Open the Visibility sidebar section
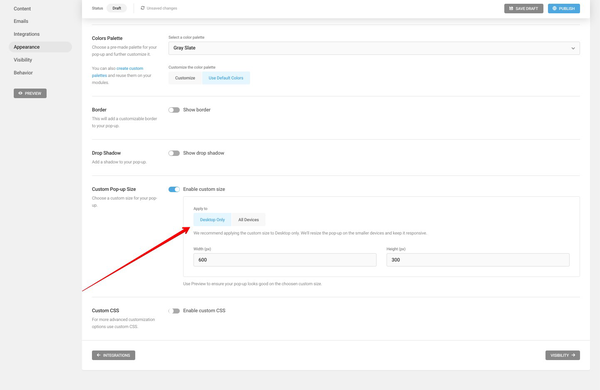The height and width of the screenshot is (390, 600). [23, 60]
